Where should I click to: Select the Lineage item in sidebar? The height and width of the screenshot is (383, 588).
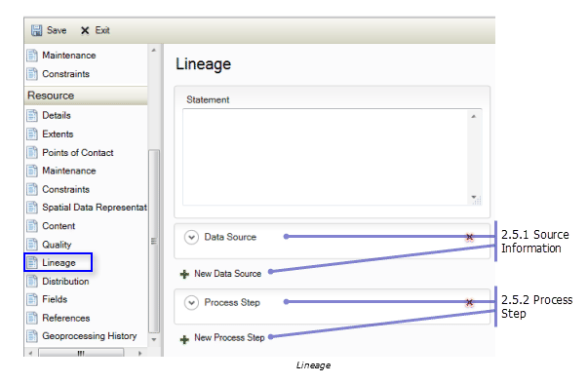59,262
